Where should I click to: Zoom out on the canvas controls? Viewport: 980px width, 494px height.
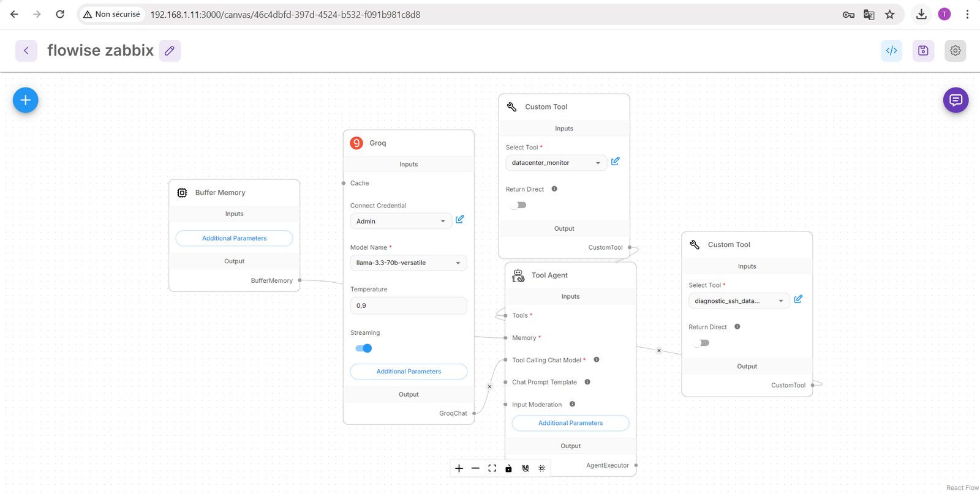(475, 468)
